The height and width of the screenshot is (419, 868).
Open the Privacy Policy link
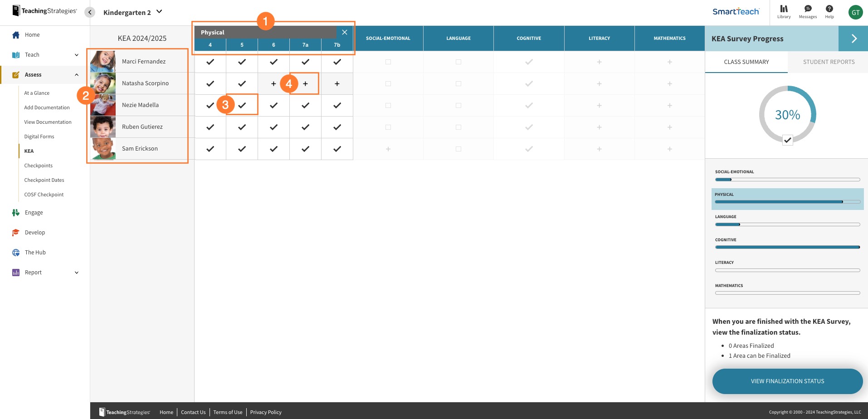pyautogui.click(x=266, y=412)
